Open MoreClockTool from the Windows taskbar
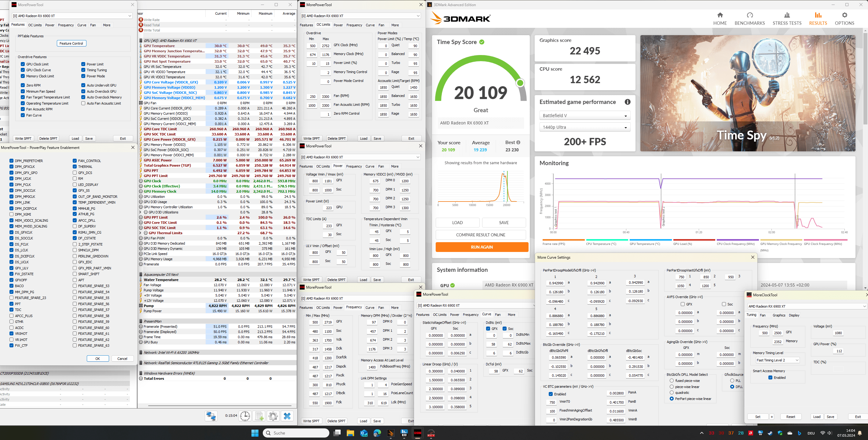Viewport: 868px width, 440px height. 431,433
